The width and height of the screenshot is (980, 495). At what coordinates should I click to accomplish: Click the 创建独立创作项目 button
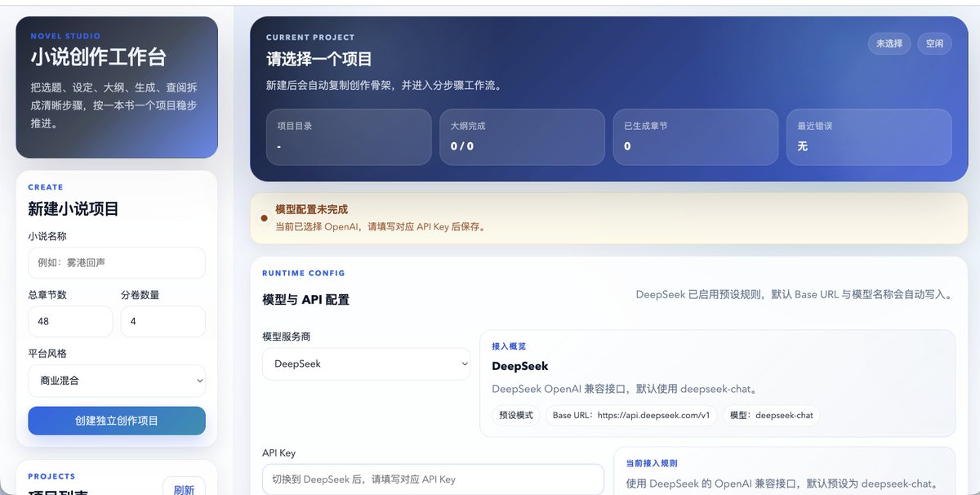click(x=117, y=421)
